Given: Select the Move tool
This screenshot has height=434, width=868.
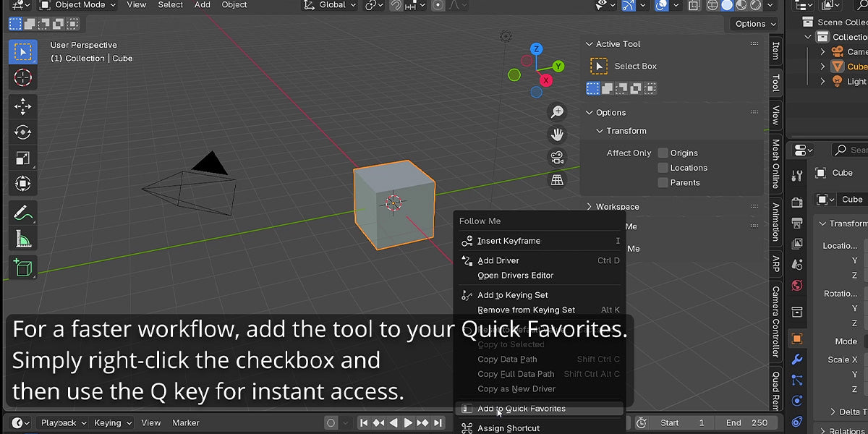Looking at the screenshot, I should pos(22,107).
